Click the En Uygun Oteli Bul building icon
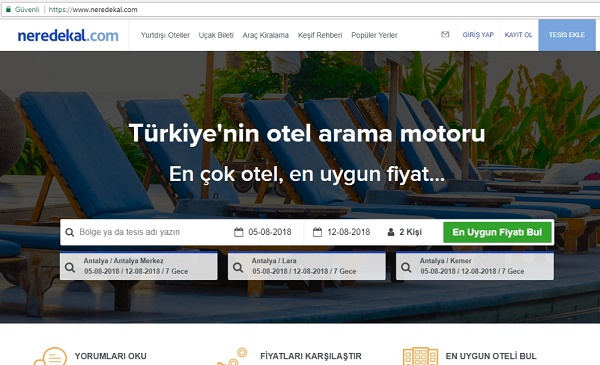600x365 pixels. pyautogui.click(x=420, y=356)
